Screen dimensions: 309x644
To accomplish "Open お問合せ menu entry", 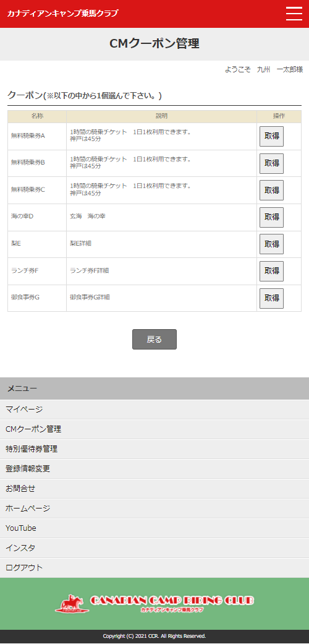I will [x=154, y=489].
